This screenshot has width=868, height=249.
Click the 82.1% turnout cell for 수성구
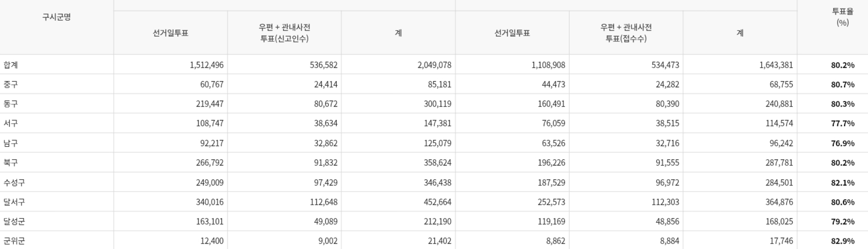click(842, 183)
